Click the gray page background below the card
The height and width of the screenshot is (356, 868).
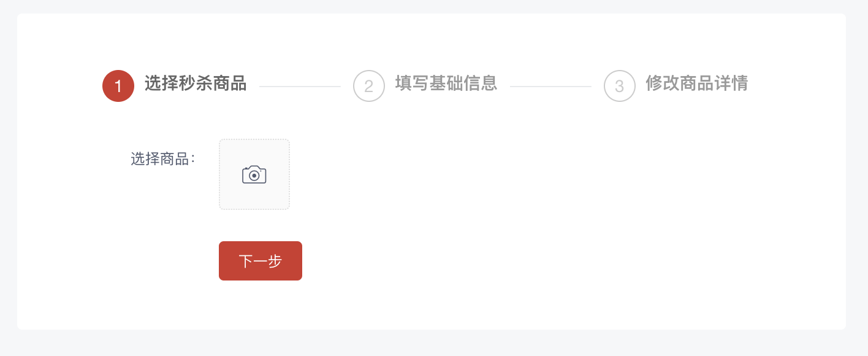pyautogui.click(x=434, y=344)
